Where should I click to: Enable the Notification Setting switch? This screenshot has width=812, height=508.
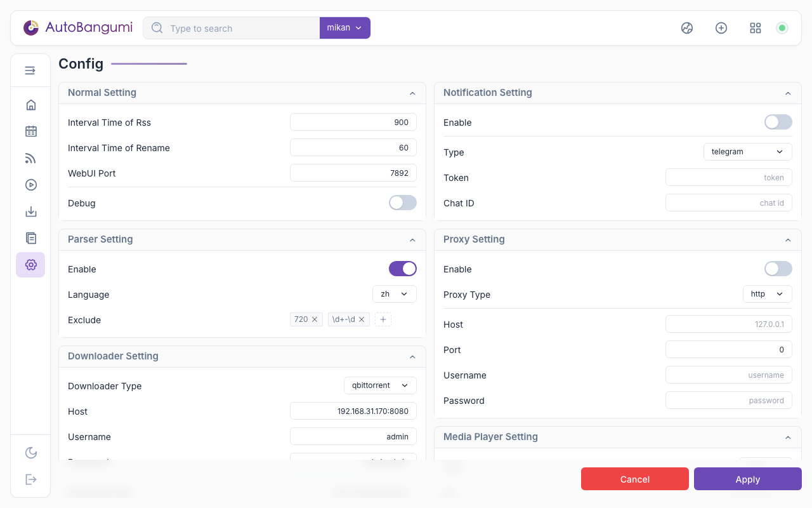(x=778, y=122)
